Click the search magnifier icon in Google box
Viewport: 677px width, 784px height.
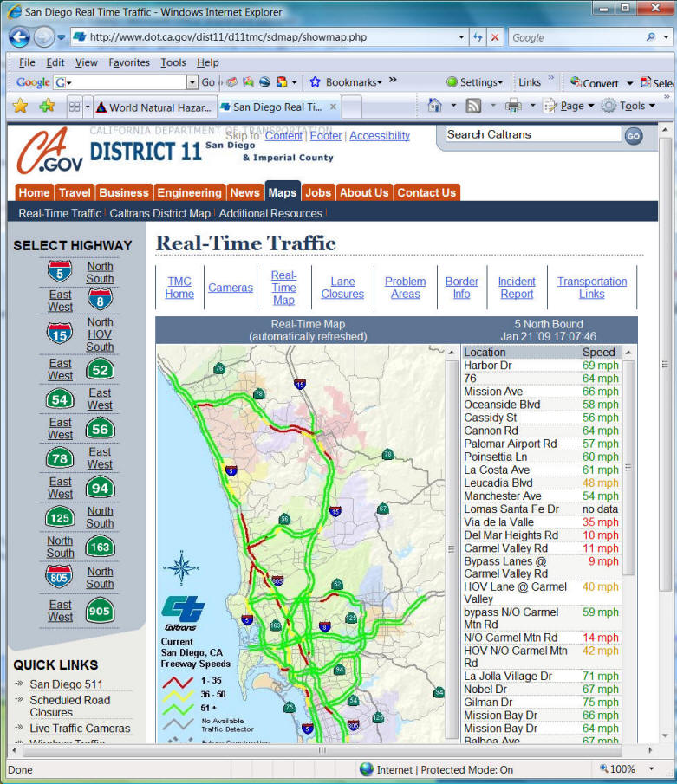[x=650, y=37]
